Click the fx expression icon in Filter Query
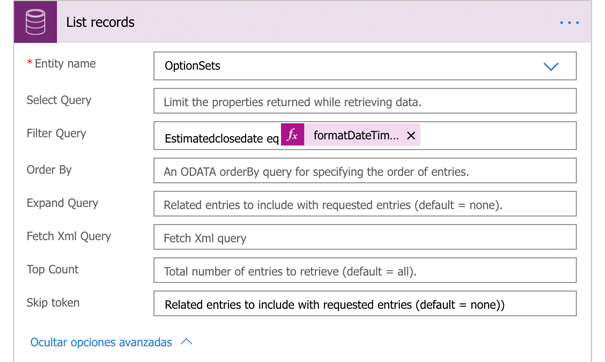Viewport: 605px width, 362px height. 292,135
